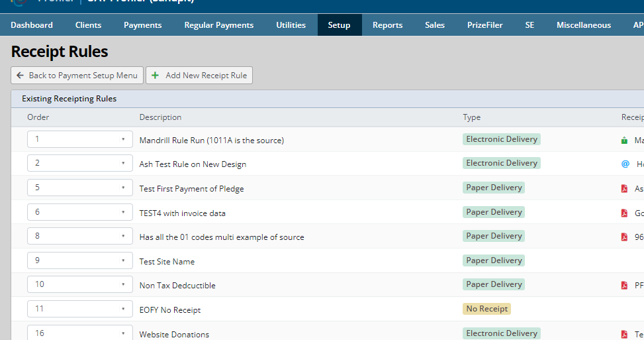Open the Payments menu

[142, 25]
